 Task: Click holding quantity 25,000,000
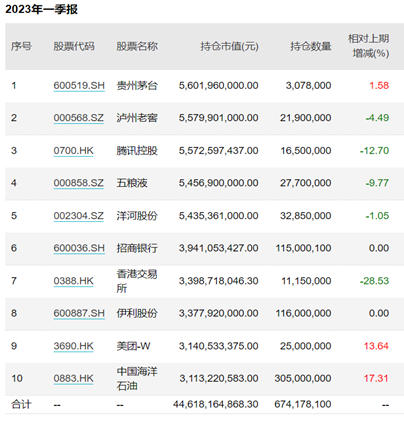pos(306,346)
